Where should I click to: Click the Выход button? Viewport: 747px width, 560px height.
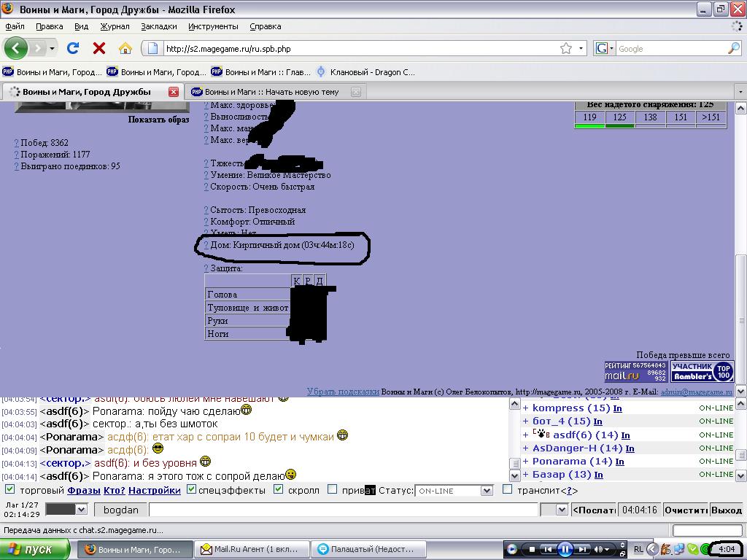[727, 510]
